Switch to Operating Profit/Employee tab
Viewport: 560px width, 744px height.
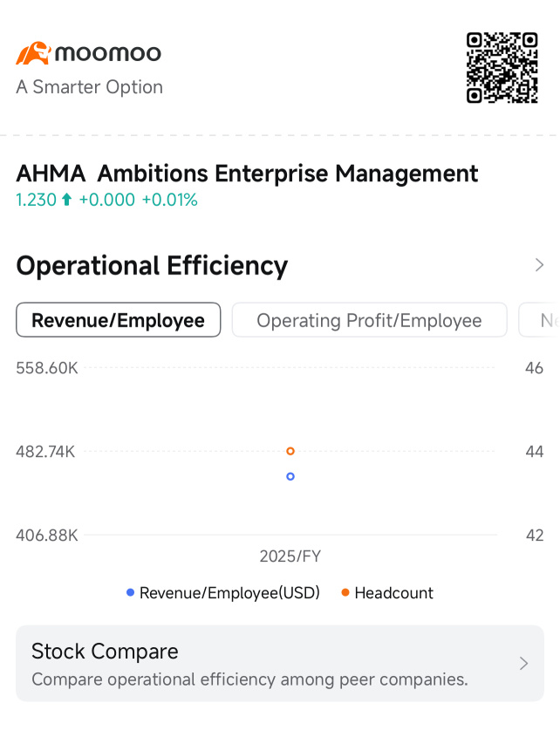[x=369, y=320]
